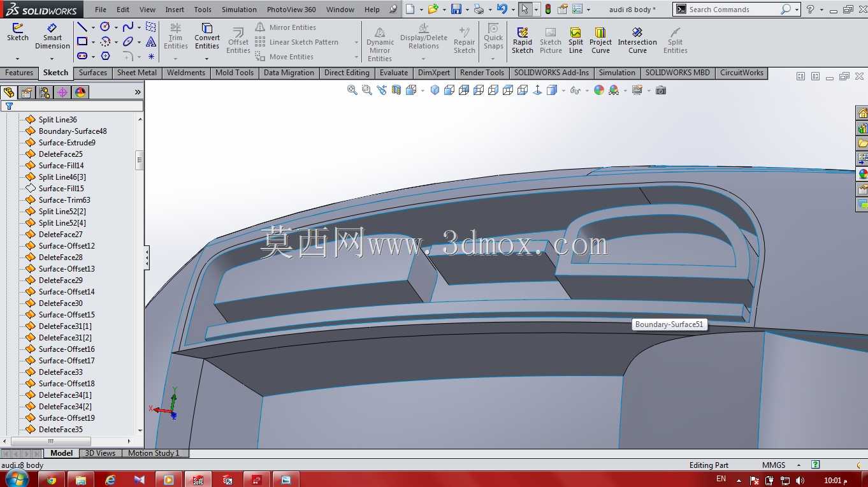The height and width of the screenshot is (487, 868).
Task: Click the MMGS unit system status
Action: click(774, 465)
